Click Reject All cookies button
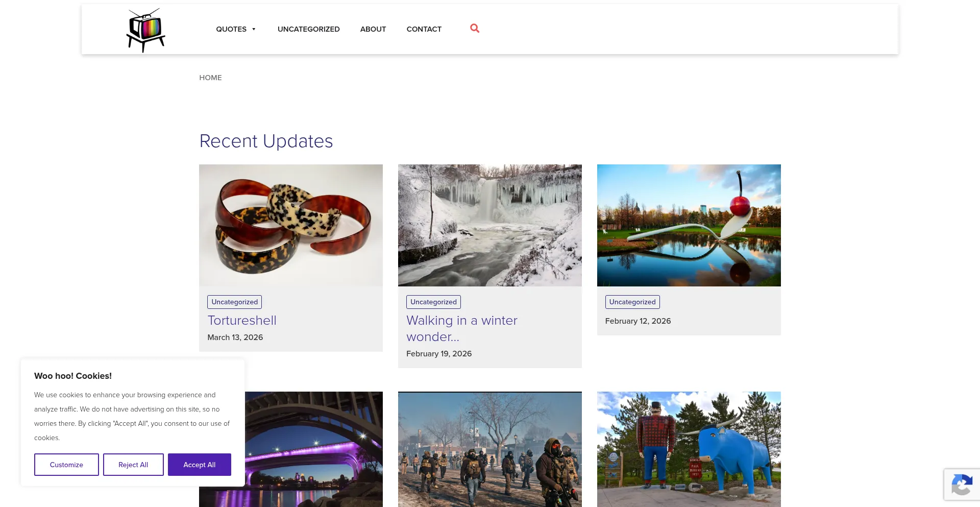980x507 pixels. 133,465
